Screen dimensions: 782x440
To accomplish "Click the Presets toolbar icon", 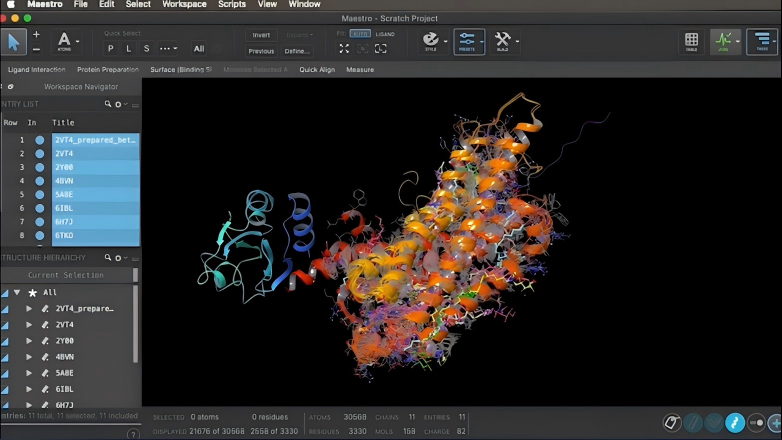I will click(x=468, y=41).
